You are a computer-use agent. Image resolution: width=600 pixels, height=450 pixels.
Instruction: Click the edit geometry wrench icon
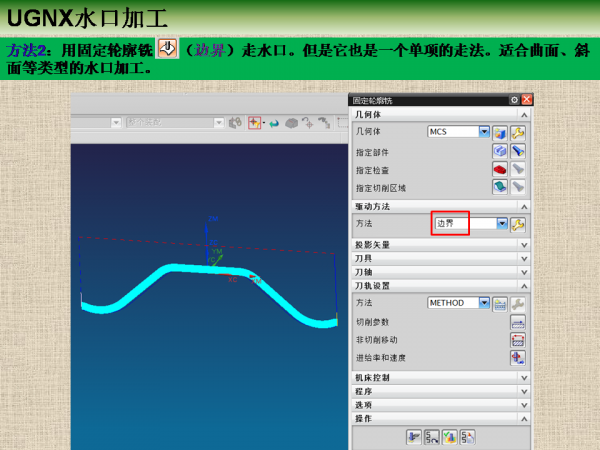(518, 133)
